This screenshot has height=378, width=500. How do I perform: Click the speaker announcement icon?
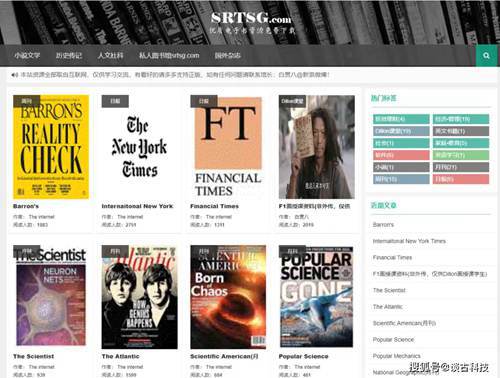[x=15, y=75]
